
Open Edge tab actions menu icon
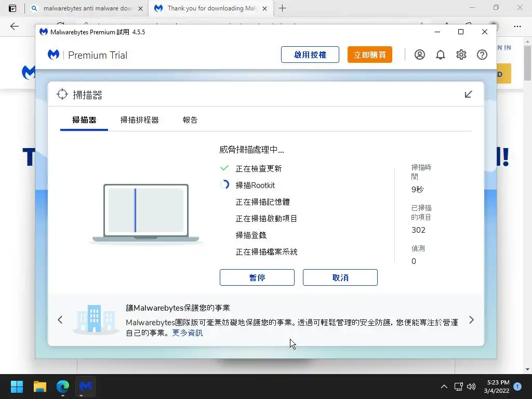(12, 8)
